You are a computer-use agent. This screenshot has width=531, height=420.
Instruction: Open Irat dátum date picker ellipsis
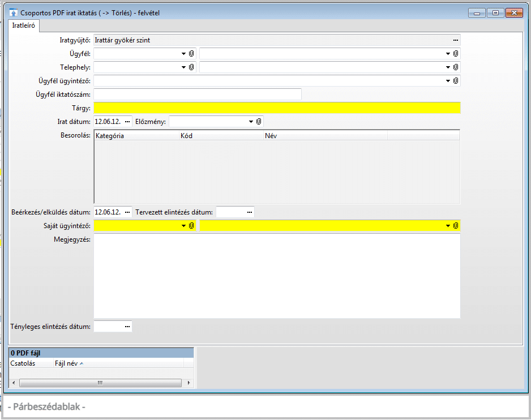pyautogui.click(x=127, y=122)
